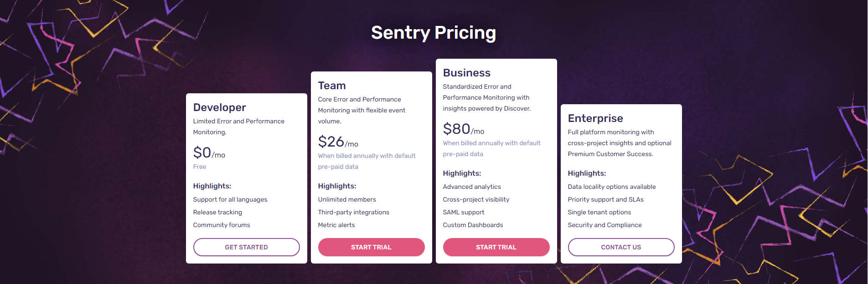Click Custom Dashboards under the Business plan
Viewport: 868px width, 284px height.
(x=473, y=225)
